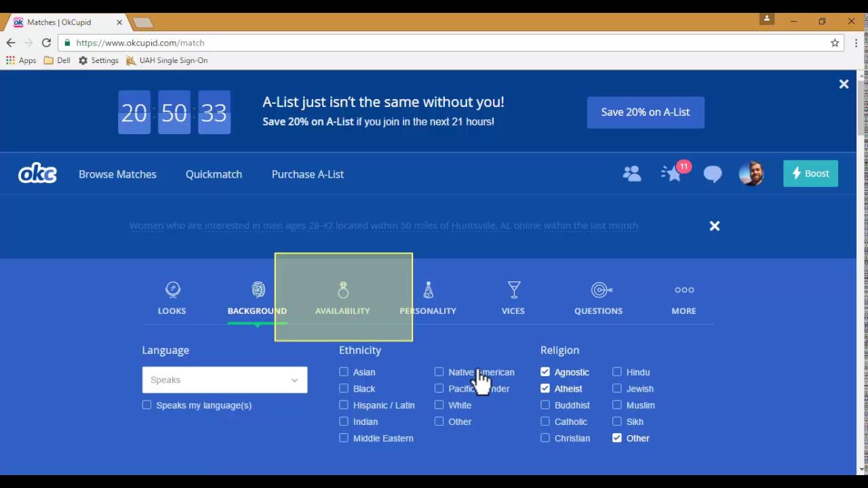The height and width of the screenshot is (488, 868).
Task: Open visitors people icon
Action: coord(632,174)
